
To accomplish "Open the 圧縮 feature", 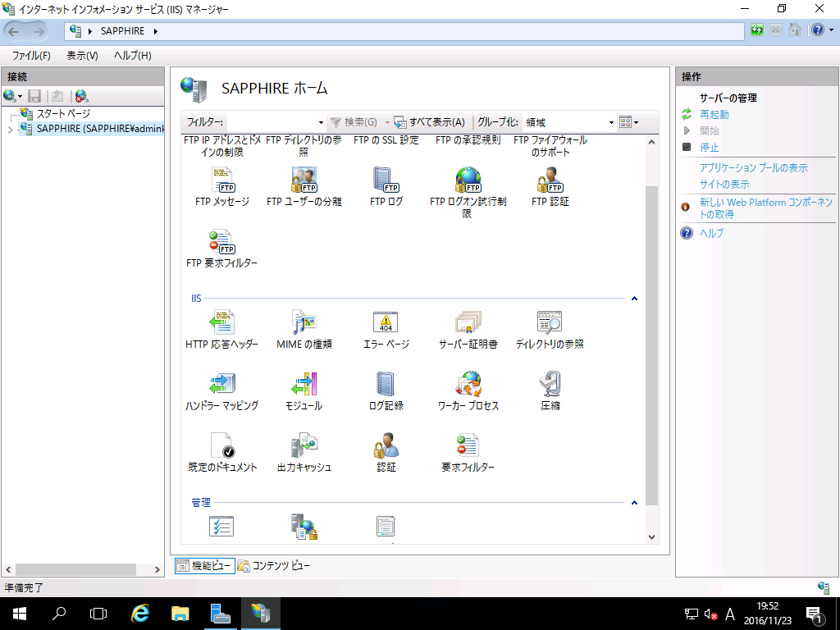I will (x=550, y=391).
